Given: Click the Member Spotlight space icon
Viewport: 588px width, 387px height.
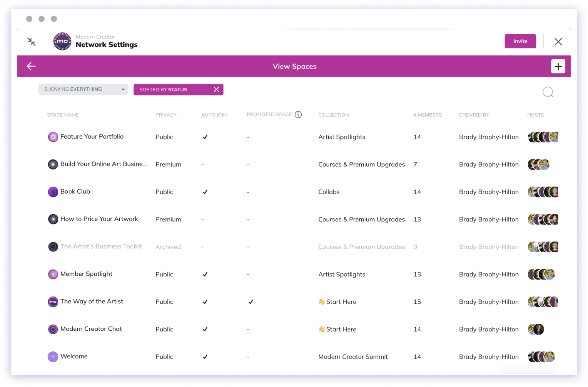Looking at the screenshot, I should click(53, 274).
